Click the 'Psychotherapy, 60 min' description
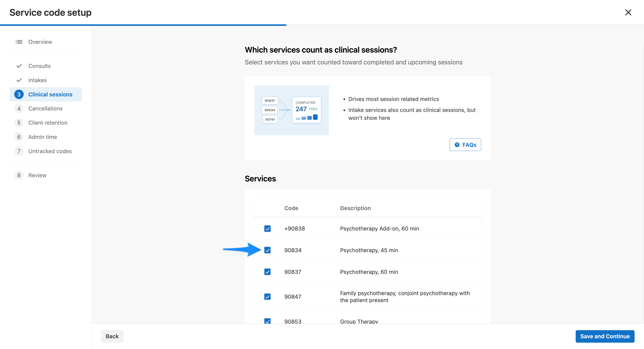 (x=369, y=272)
